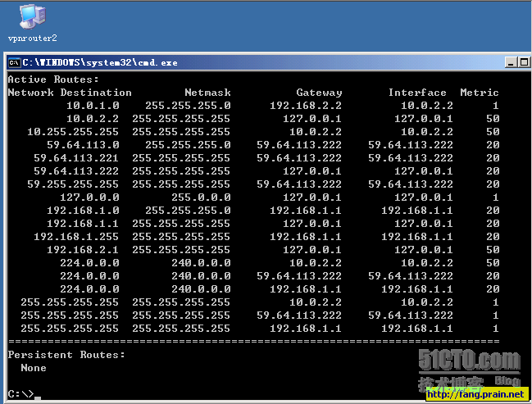Click the "Active Routes:" heading
Screen dimensions: 532x404
(53, 79)
